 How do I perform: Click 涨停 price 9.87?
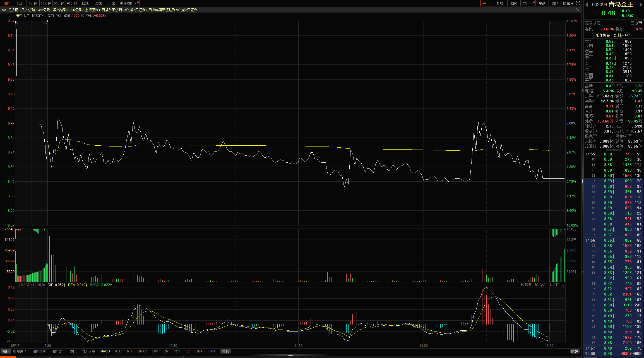pyautogui.click(x=609, y=116)
